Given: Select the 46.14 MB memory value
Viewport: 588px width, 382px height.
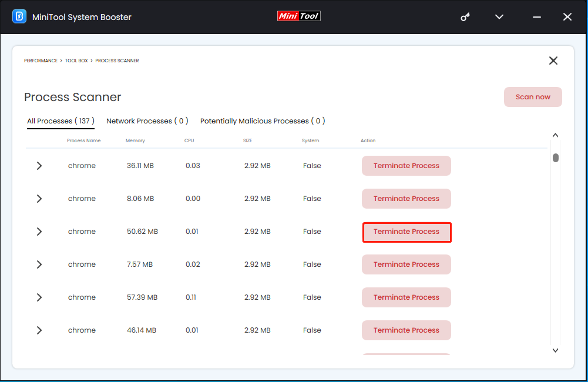Looking at the screenshot, I should [x=142, y=330].
